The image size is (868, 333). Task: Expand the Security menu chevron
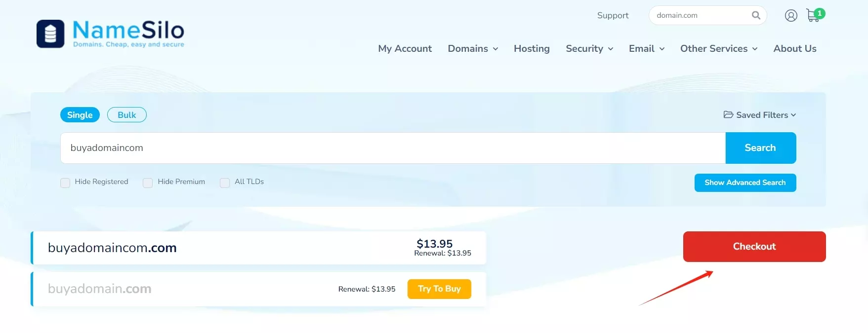point(611,49)
